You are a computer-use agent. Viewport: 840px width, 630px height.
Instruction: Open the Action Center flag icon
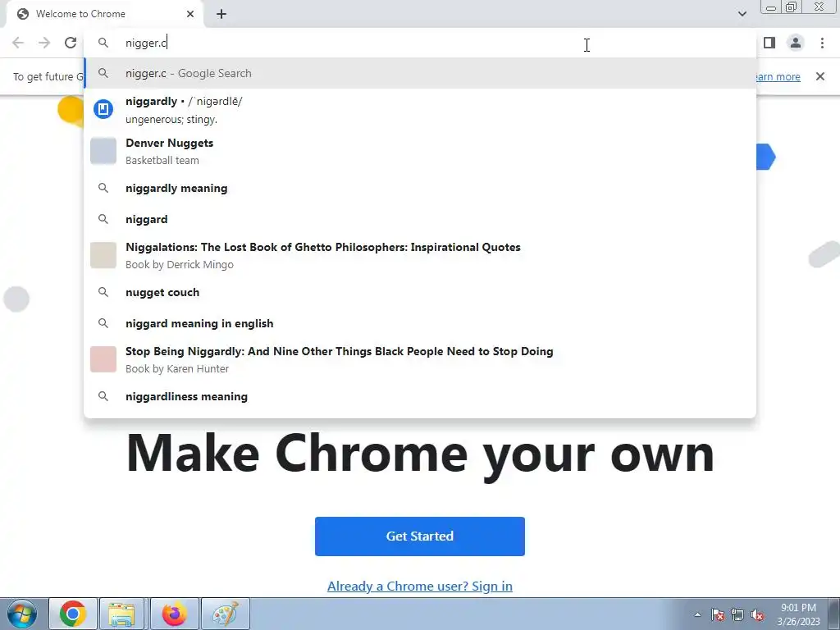(718, 614)
